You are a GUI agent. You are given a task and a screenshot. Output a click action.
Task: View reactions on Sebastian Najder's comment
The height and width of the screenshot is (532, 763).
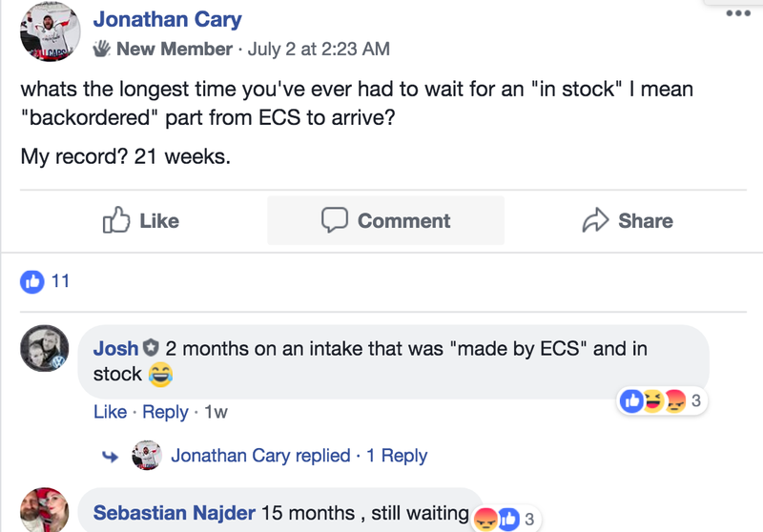505,519
